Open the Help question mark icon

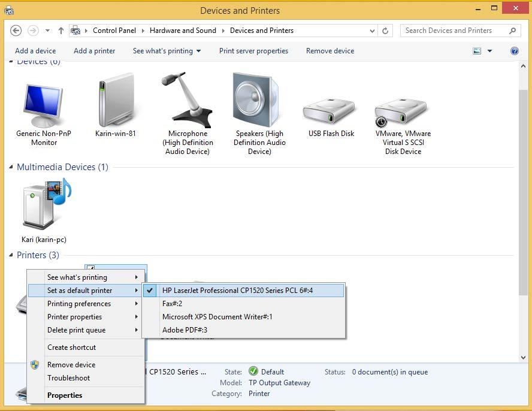click(515, 51)
